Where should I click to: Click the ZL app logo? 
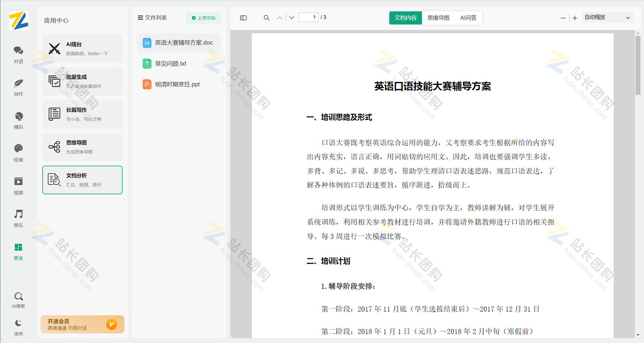[x=18, y=21]
